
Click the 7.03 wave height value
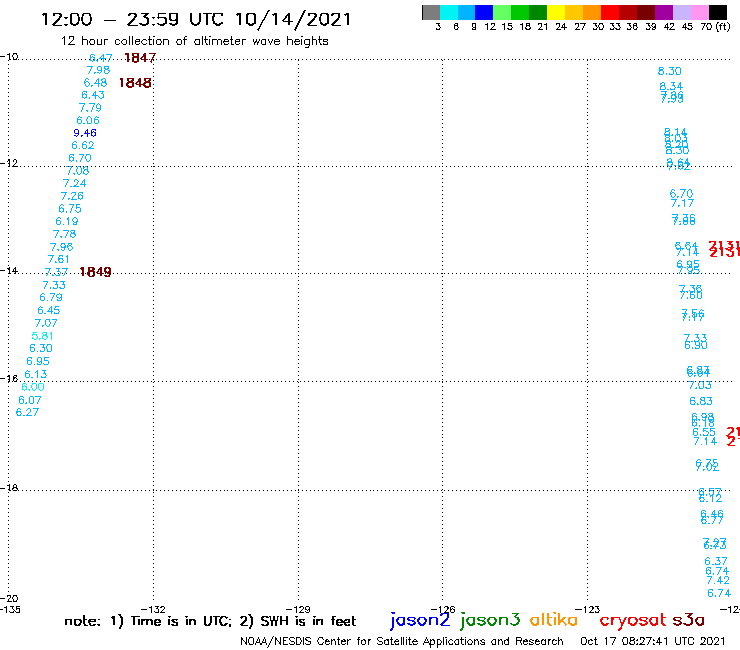(x=699, y=385)
